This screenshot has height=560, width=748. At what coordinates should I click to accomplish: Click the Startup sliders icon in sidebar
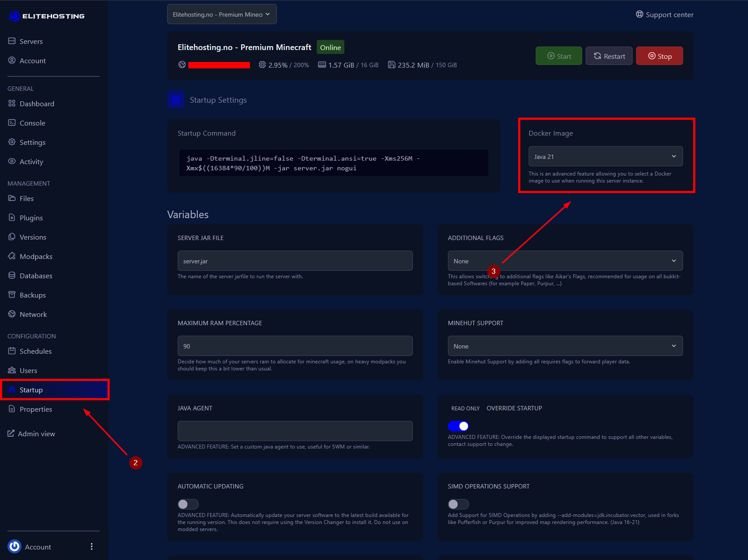12,390
